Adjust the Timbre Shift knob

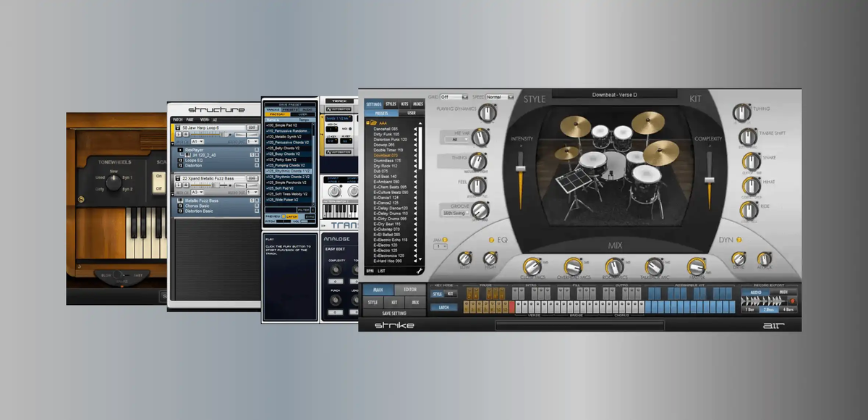(x=748, y=137)
